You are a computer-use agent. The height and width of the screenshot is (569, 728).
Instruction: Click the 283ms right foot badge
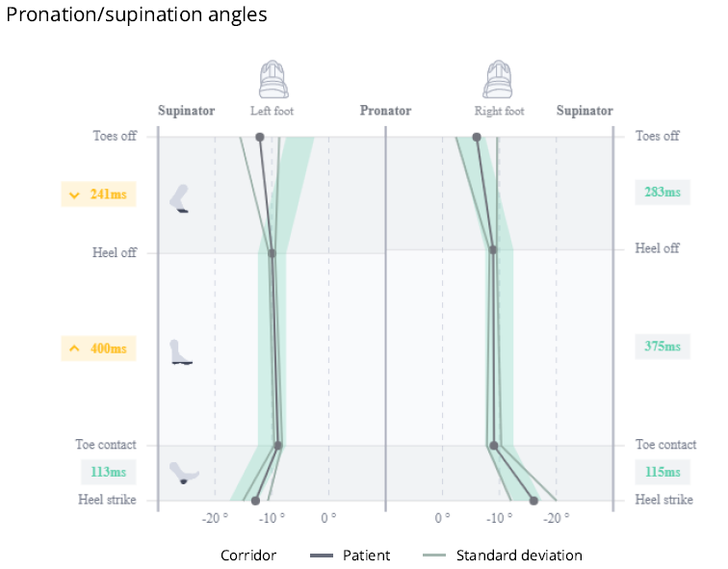[x=663, y=193]
